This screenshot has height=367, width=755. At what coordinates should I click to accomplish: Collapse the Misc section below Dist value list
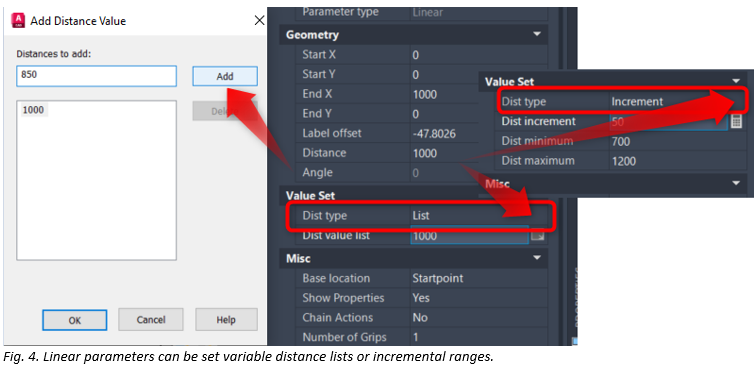[x=537, y=259]
